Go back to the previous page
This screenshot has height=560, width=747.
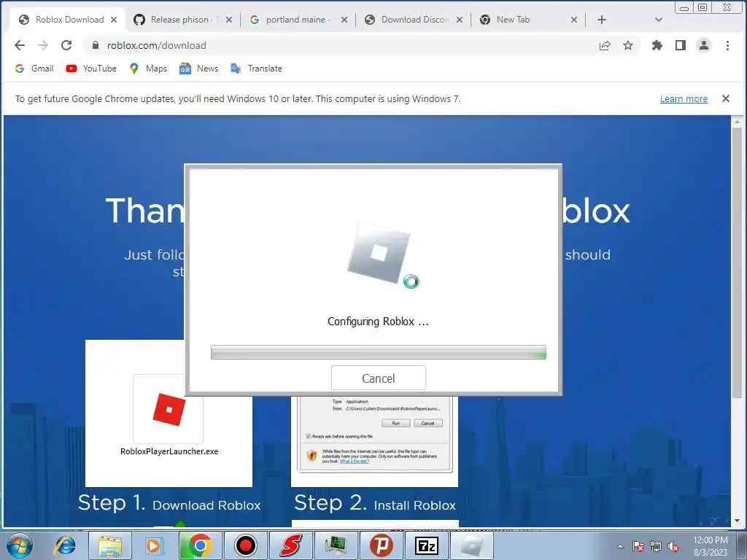(x=20, y=45)
